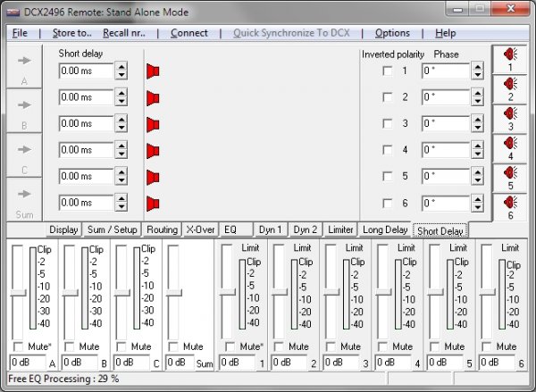Switch to the EQ tab

tap(237, 229)
